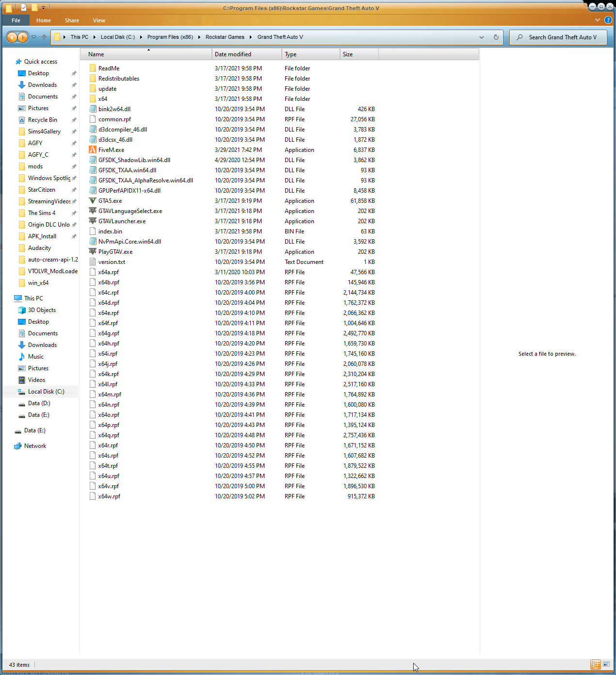Viewport: 616px width, 675px height.
Task: Select GTAVLauncher.exe icon
Action: point(93,221)
